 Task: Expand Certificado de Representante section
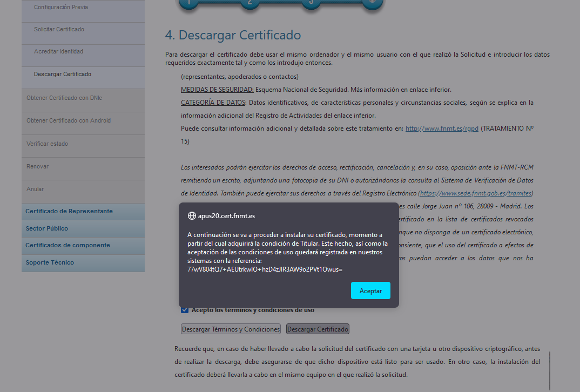coord(69,211)
